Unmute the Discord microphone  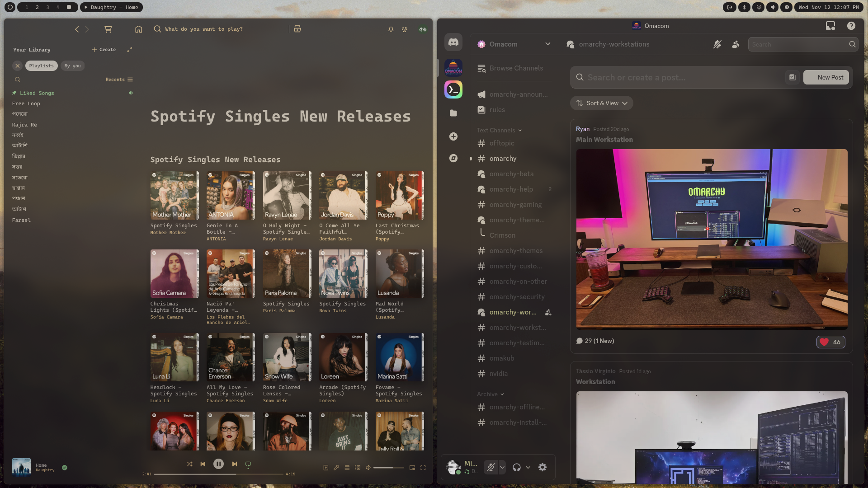coord(491,467)
